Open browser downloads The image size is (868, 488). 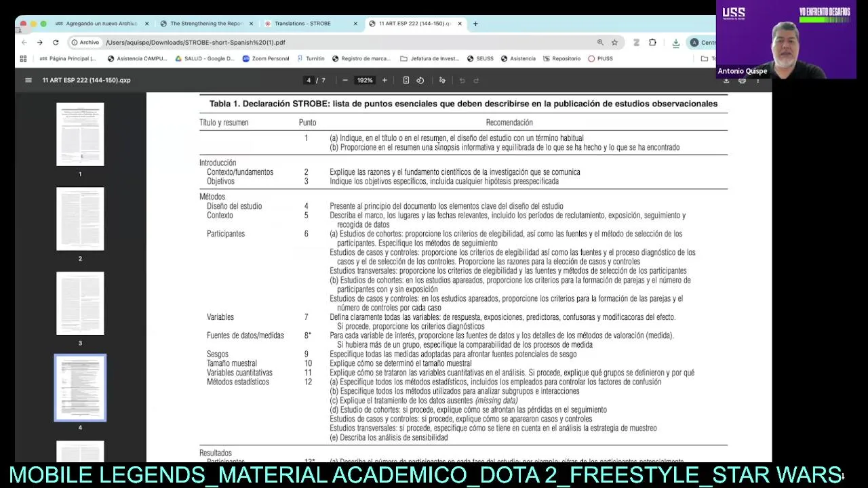pos(675,43)
